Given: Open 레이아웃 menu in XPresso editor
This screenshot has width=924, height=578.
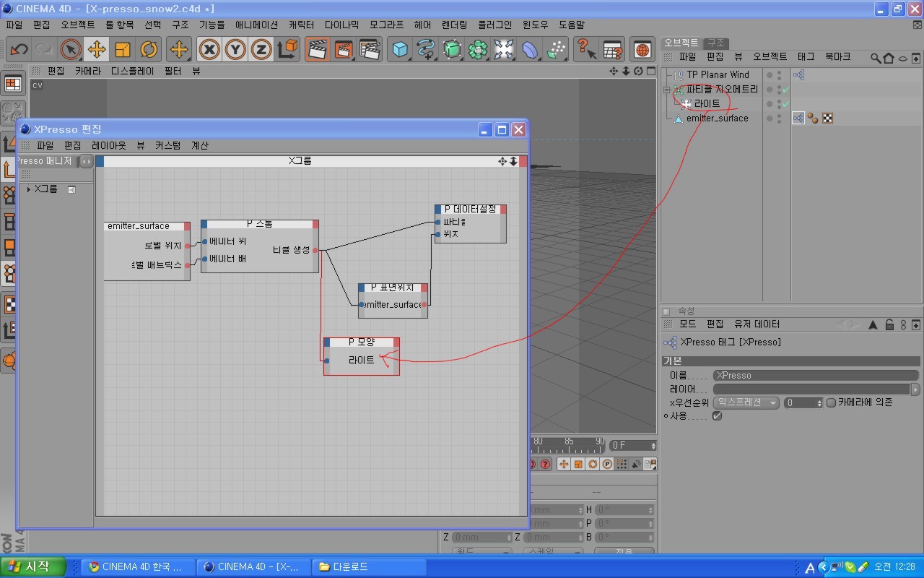Looking at the screenshot, I should 108,145.
